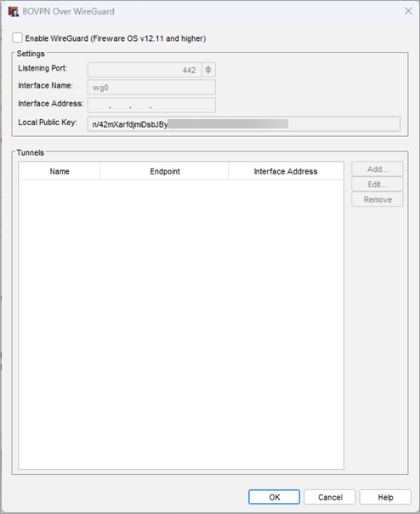Cancel the BOVPN Over WireGuard dialog
This screenshot has width=420, height=514.
[x=330, y=497]
